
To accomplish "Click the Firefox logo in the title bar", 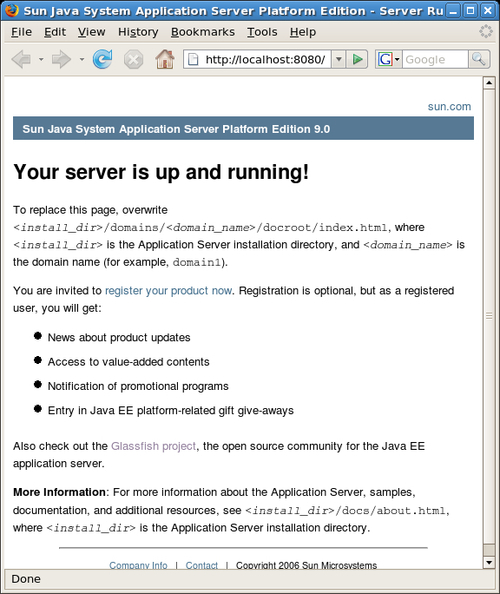I will coord(12,10).
